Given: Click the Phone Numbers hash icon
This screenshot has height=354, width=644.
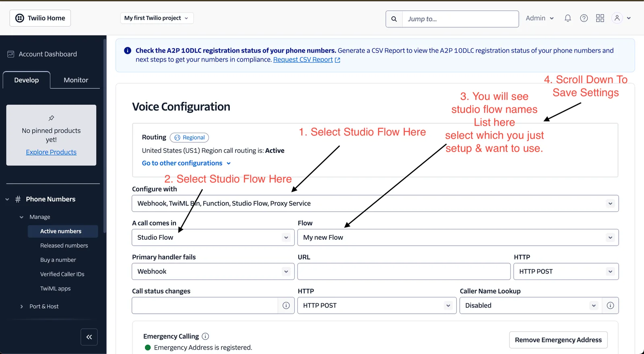Looking at the screenshot, I should pyautogui.click(x=18, y=199).
